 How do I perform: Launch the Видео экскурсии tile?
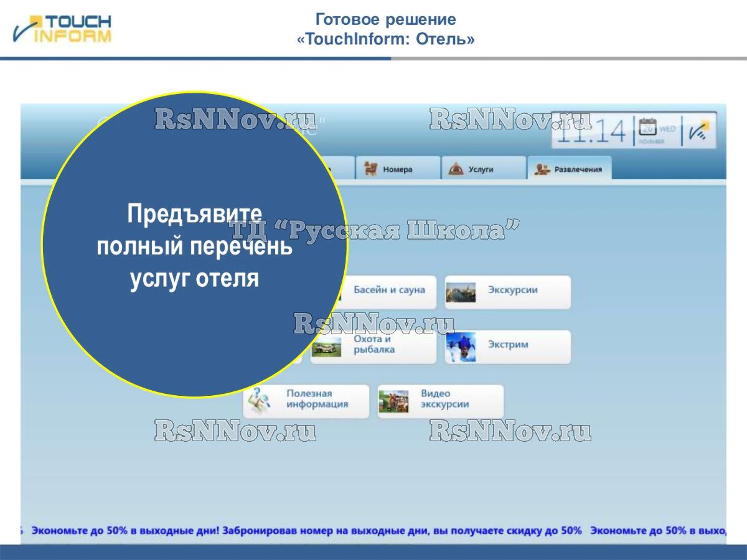(x=441, y=401)
